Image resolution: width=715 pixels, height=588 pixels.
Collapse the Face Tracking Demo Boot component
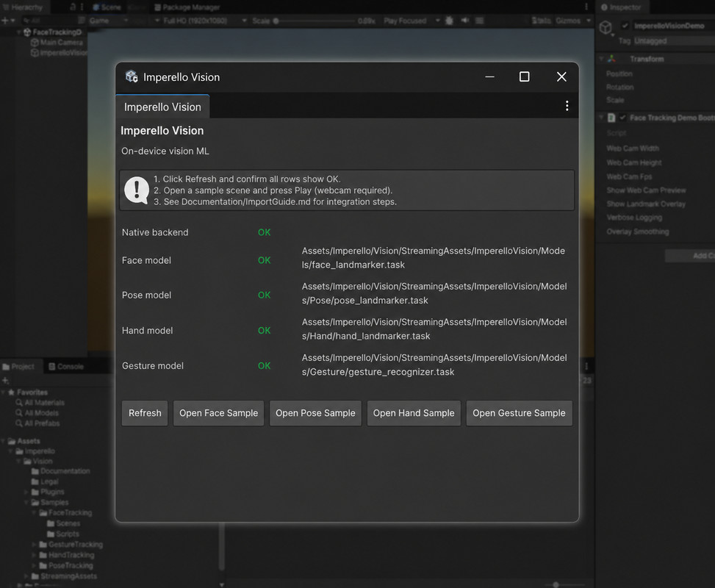point(601,118)
